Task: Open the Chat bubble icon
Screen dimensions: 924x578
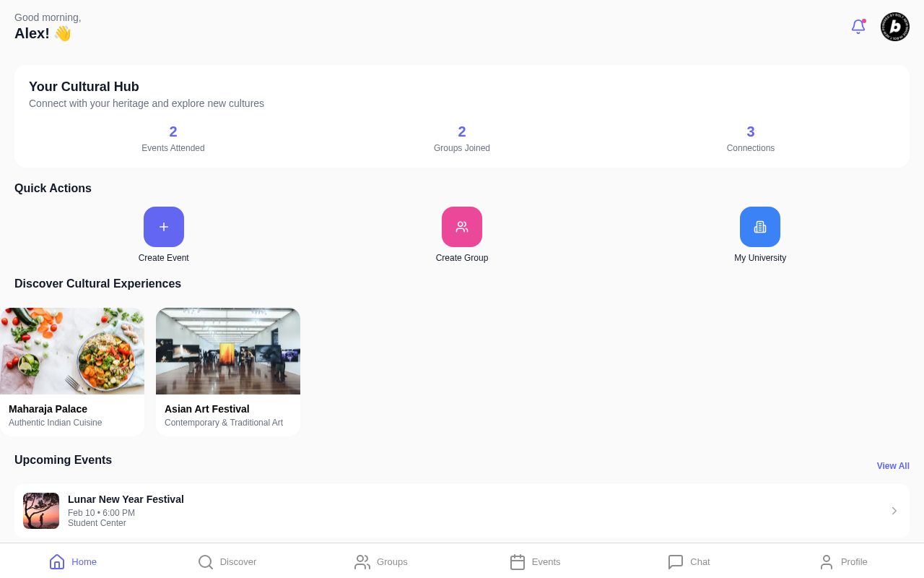Action: point(676,561)
